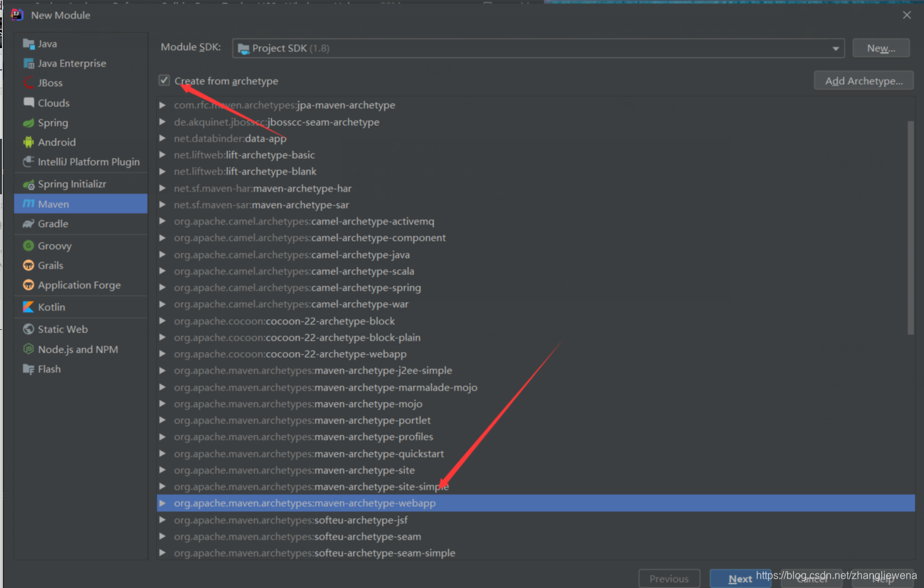
Task: Click the Spring leaf icon
Action: coord(28,123)
